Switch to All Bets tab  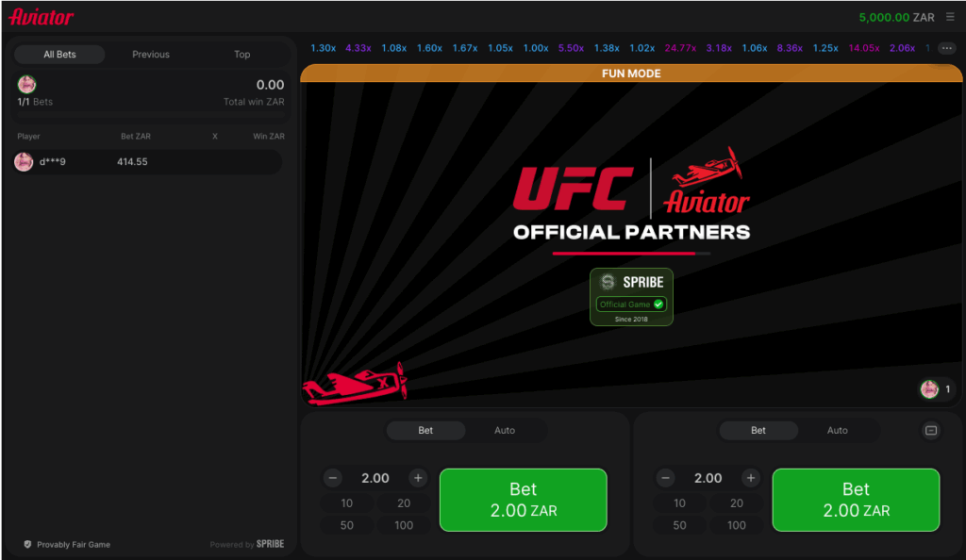(59, 54)
